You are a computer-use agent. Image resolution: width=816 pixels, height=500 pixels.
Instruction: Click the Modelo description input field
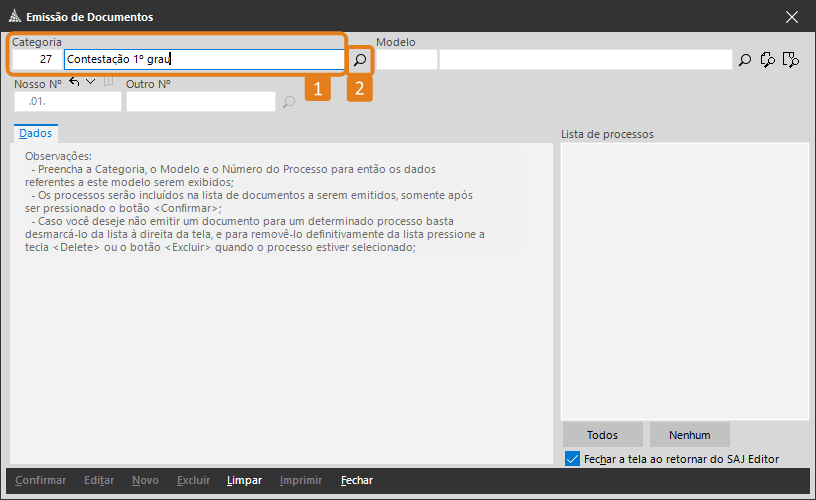coord(585,60)
